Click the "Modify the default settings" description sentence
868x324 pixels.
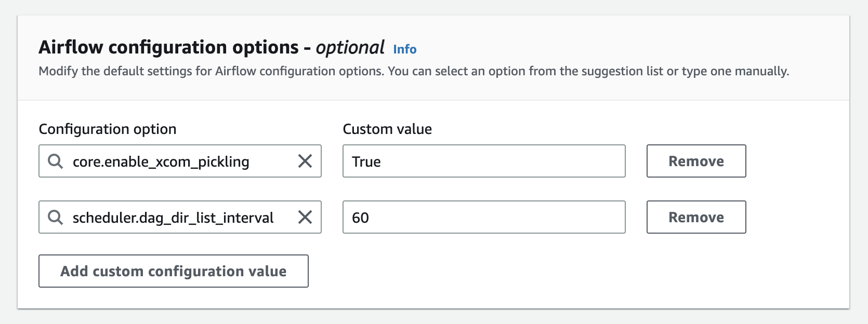coord(211,71)
